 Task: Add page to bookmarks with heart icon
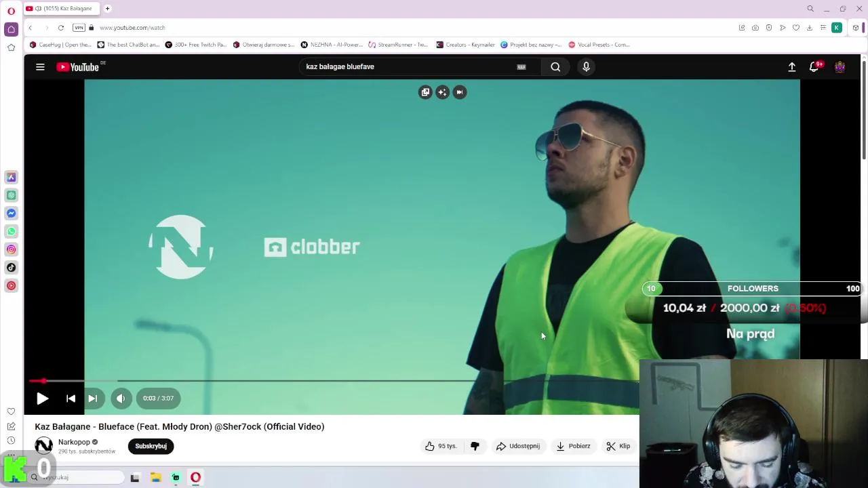click(796, 28)
